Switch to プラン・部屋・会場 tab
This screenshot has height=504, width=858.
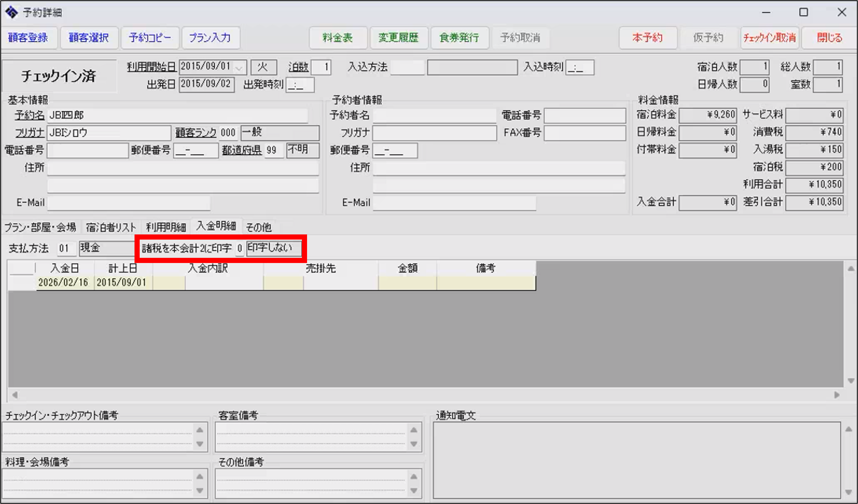(40, 227)
